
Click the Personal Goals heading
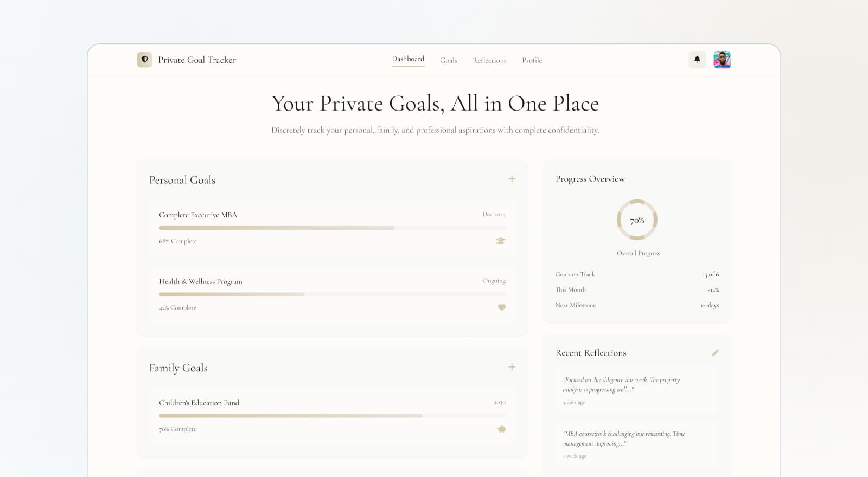[x=182, y=180]
